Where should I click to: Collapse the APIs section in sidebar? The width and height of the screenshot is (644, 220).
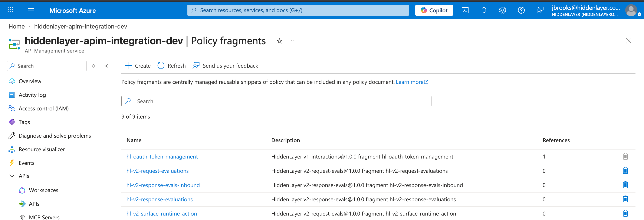12,176
